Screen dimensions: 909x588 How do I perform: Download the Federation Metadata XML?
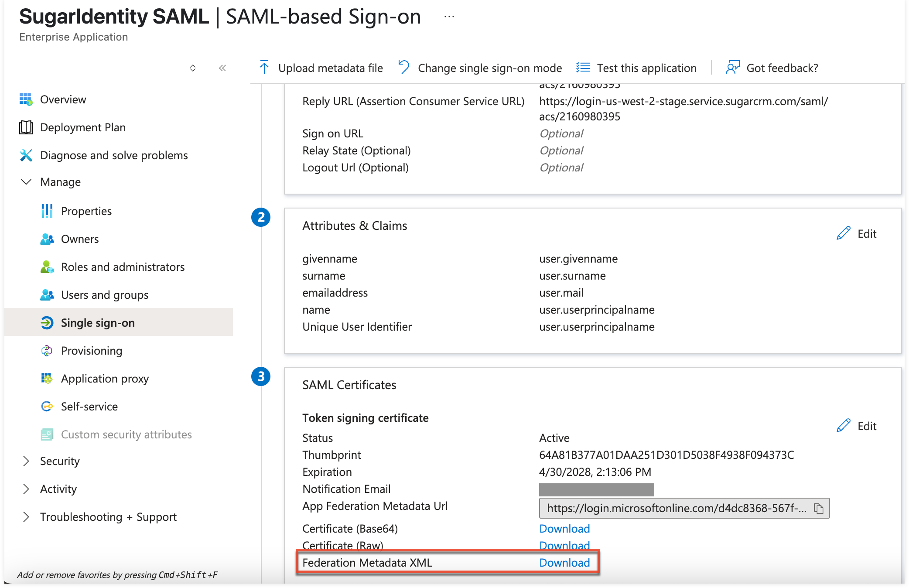pos(564,563)
